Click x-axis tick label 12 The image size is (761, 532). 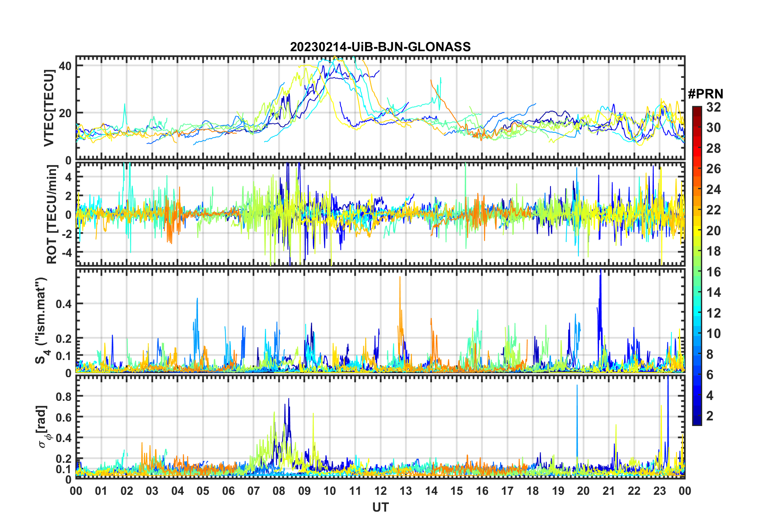(380, 491)
